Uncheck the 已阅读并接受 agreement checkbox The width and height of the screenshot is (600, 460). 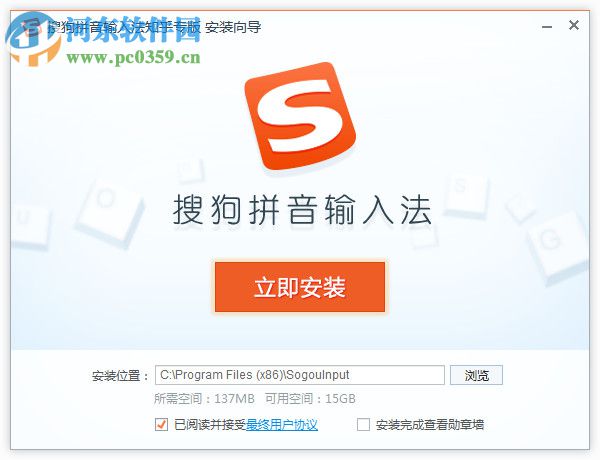coord(161,424)
